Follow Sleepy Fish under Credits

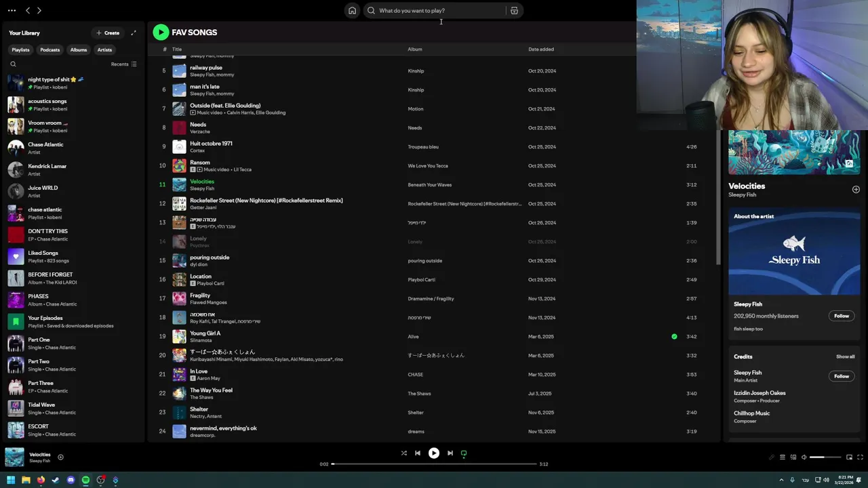[842, 376]
